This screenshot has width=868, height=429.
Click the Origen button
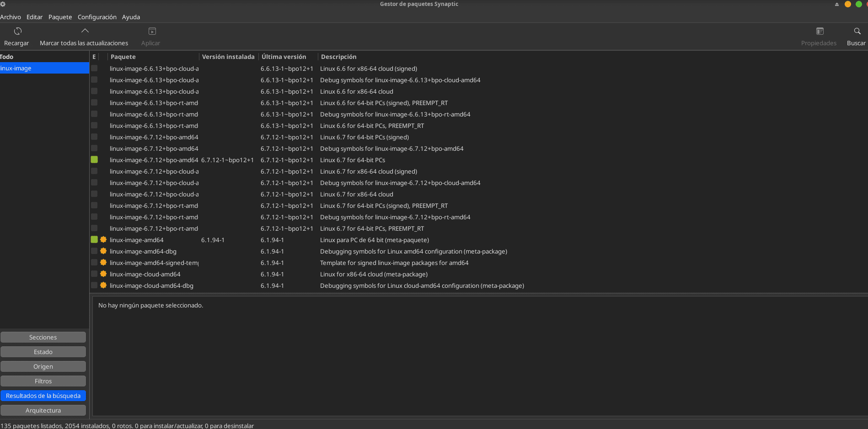coord(43,366)
